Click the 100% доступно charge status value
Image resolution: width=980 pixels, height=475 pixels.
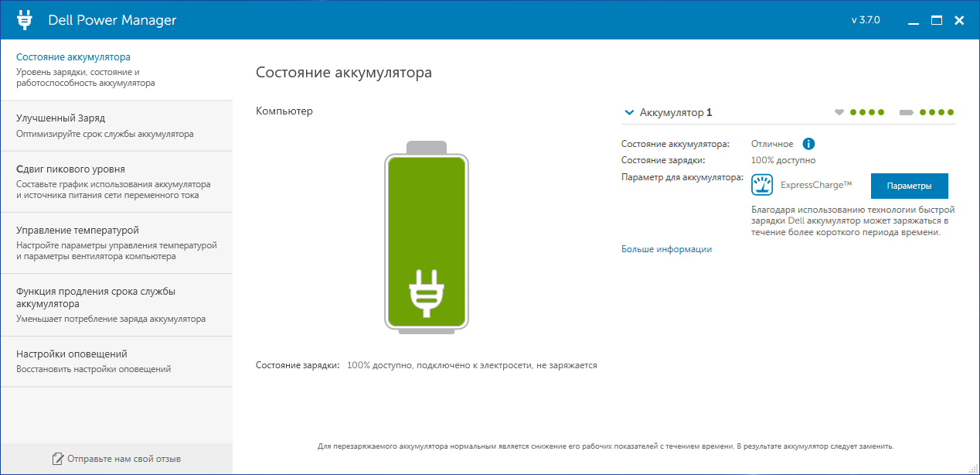point(783,160)
